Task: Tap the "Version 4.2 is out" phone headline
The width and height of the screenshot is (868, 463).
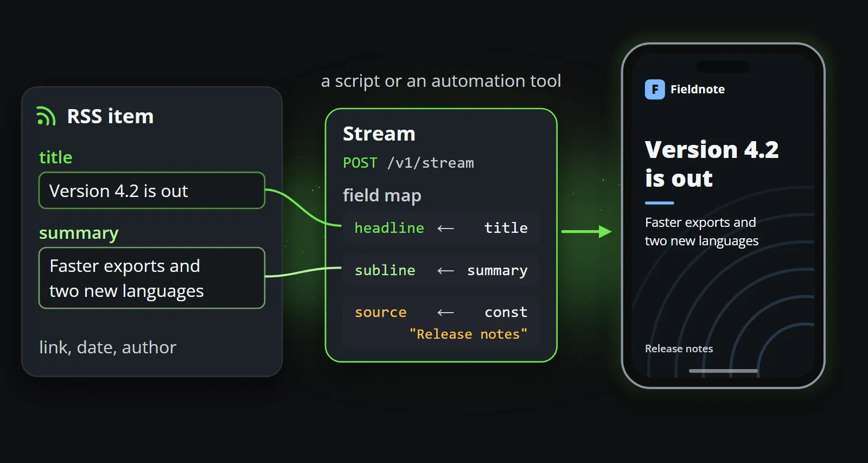Action: click(x=712, y=164)
